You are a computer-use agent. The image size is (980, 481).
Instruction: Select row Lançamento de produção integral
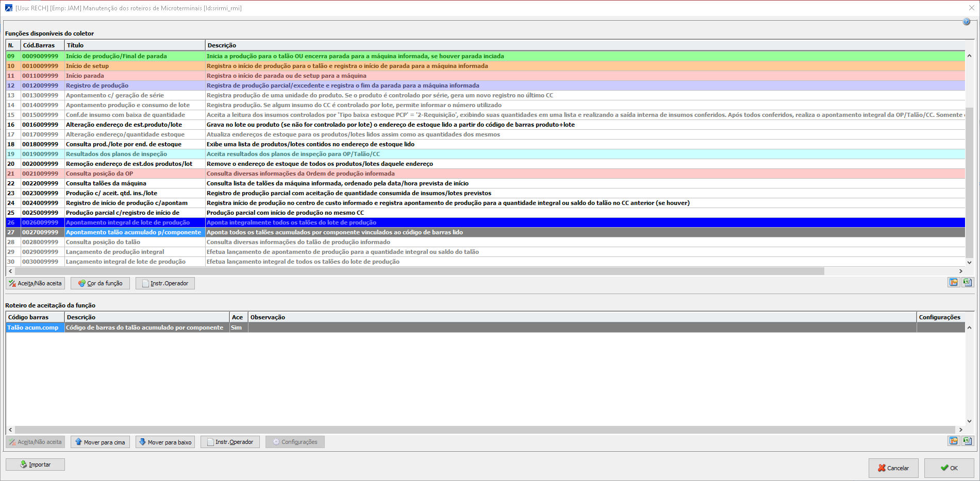click(485, 252)
